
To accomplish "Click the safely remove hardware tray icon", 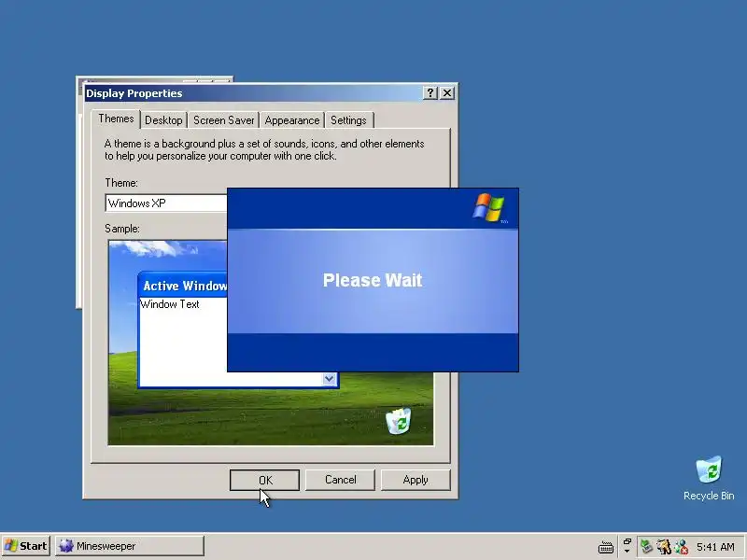I will click(x=646, y=546).
